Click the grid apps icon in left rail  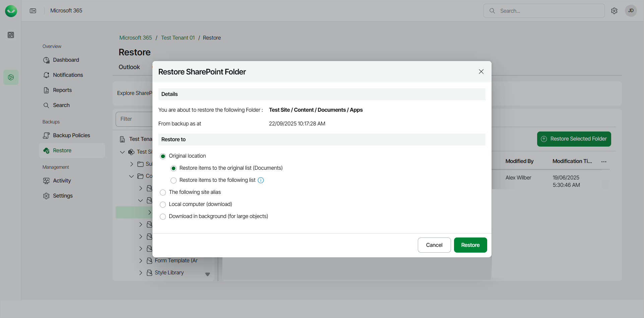click(11, 35)
